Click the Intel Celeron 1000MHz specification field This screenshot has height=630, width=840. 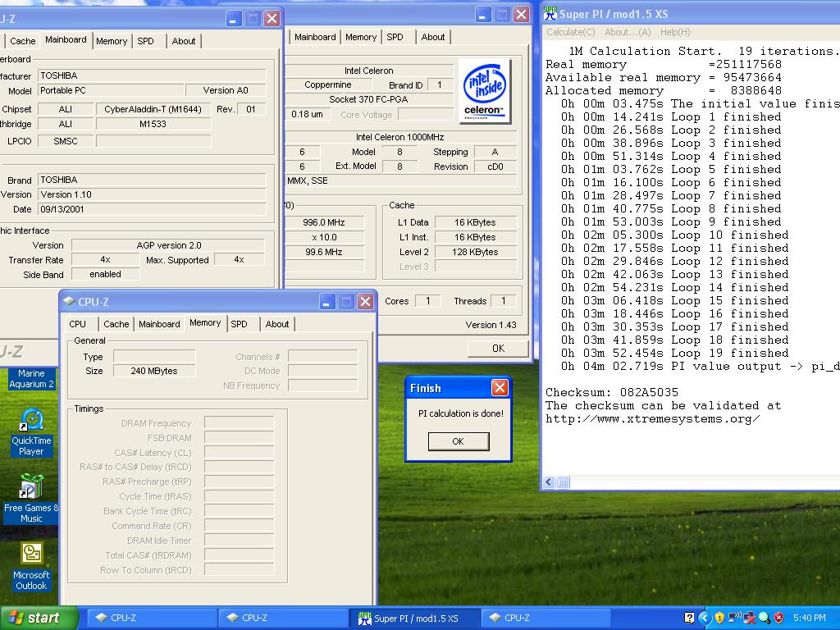point(400,137)
